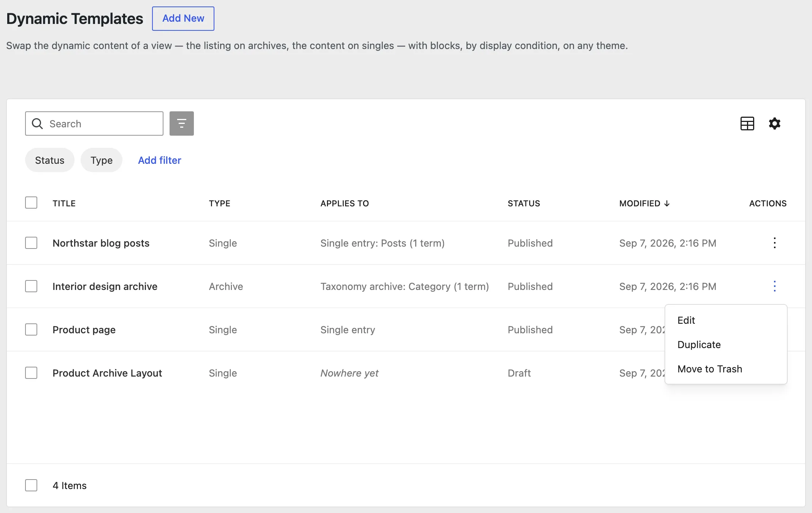
Task: Select all templates via header checkbox
Action: click(31, 203)
